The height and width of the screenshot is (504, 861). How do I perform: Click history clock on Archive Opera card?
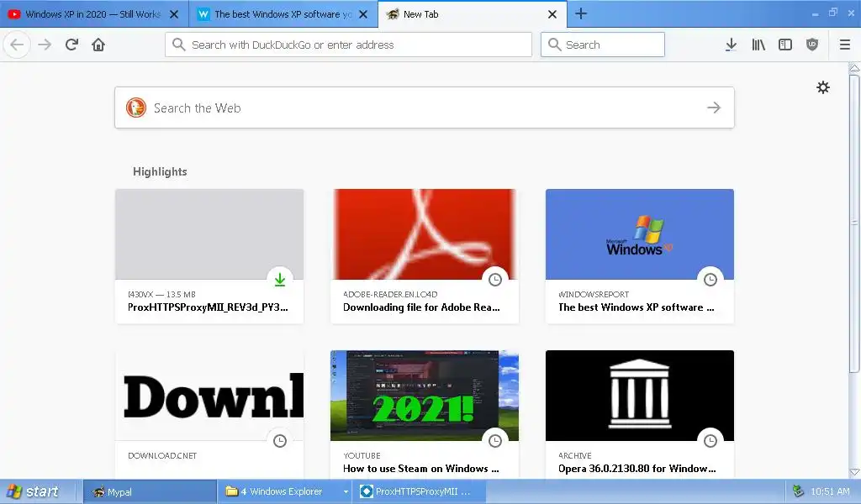(710, 440)
